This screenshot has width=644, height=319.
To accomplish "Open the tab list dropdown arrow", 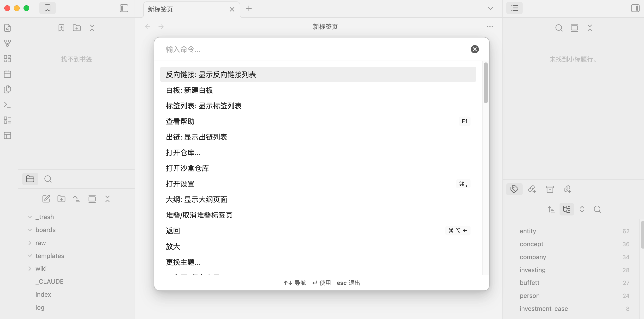I will pyautogui.click(x=490, y=8).
